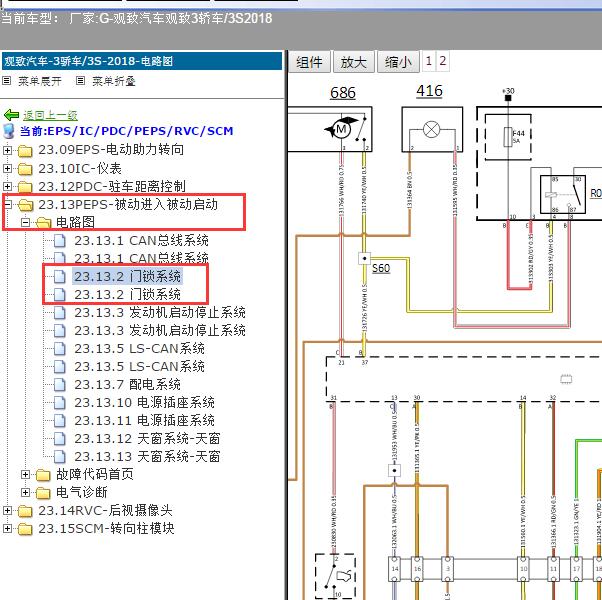
Task: Expand the 故障代码首页 node
Action: [25, 475]
